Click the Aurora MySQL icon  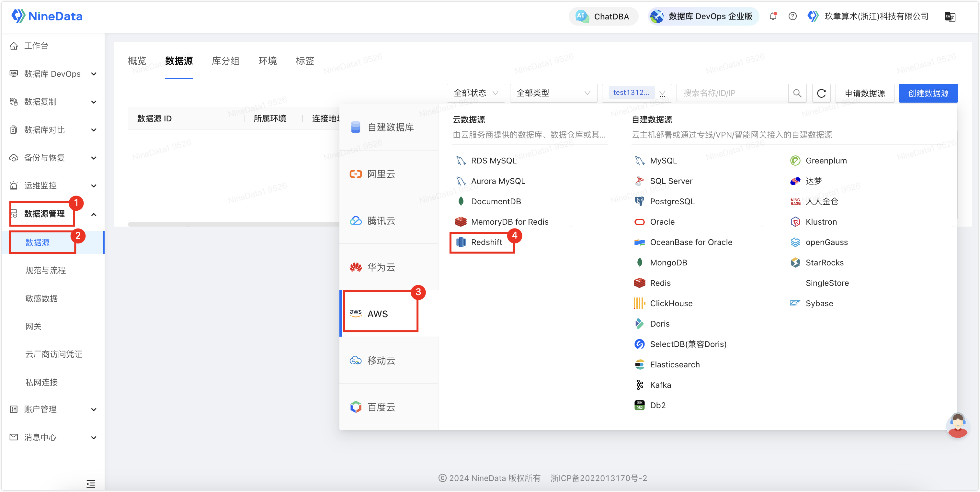[461, 181]
